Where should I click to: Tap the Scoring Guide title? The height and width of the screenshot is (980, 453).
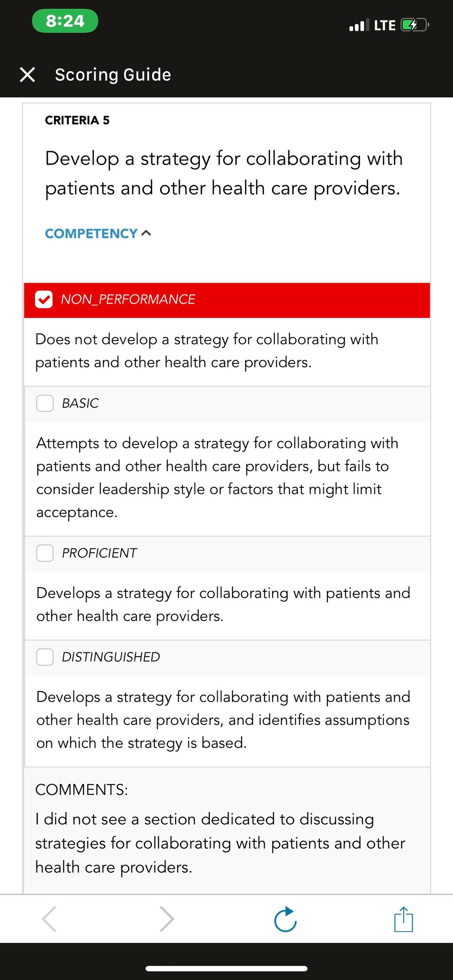coord(113,75)
